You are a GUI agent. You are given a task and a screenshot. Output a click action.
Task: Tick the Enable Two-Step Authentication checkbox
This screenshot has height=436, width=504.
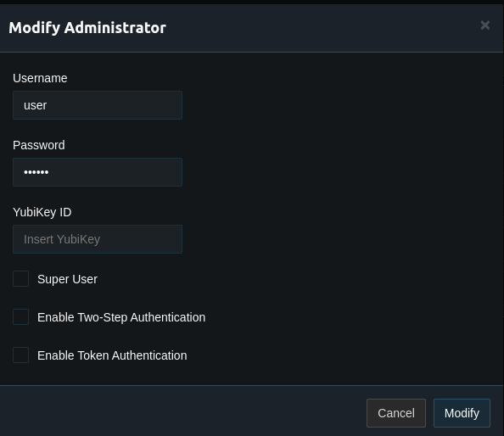(x=20, y=316)
